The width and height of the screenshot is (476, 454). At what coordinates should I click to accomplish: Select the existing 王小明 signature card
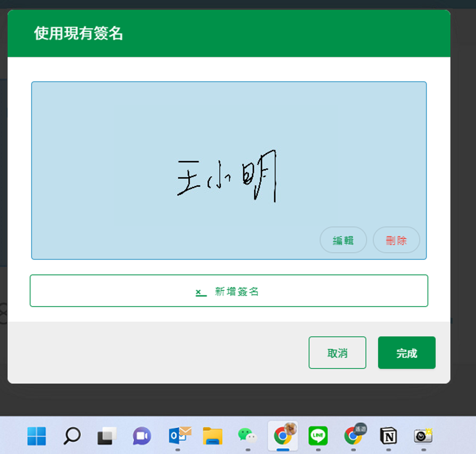tap(229, 170)
